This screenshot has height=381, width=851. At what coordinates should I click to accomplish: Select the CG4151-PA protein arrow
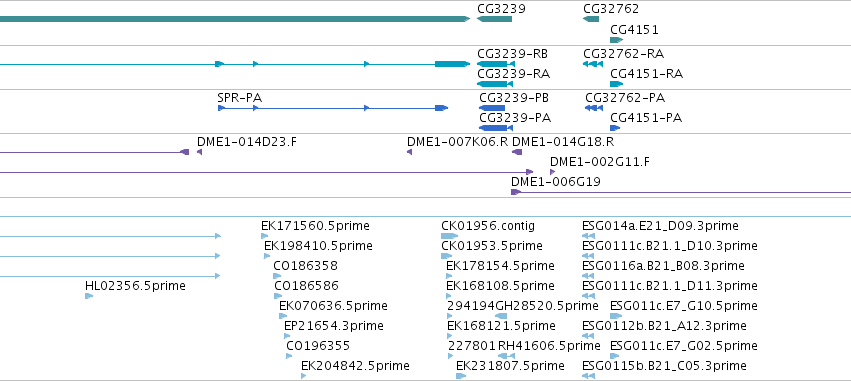click(615, 128)
